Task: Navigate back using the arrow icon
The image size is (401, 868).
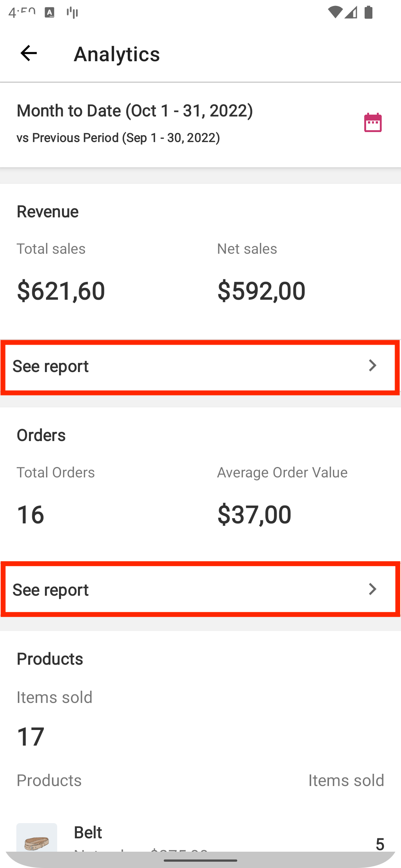Action: [x=28, y=54]
